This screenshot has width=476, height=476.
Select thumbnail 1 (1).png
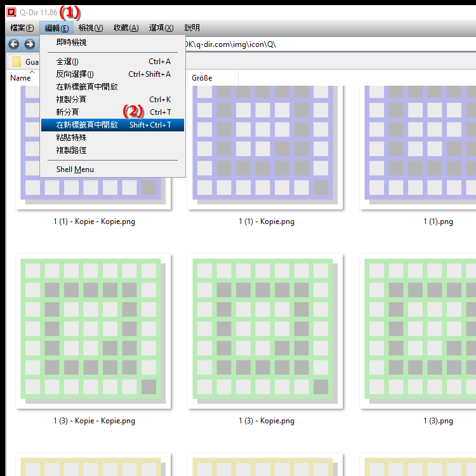coord(418,147)
